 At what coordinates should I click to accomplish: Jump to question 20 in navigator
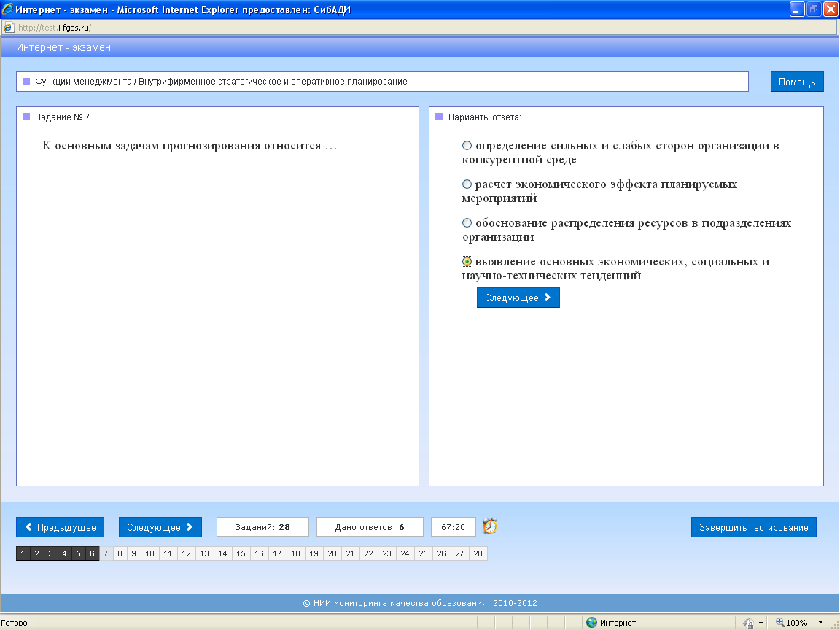point(332,553)
